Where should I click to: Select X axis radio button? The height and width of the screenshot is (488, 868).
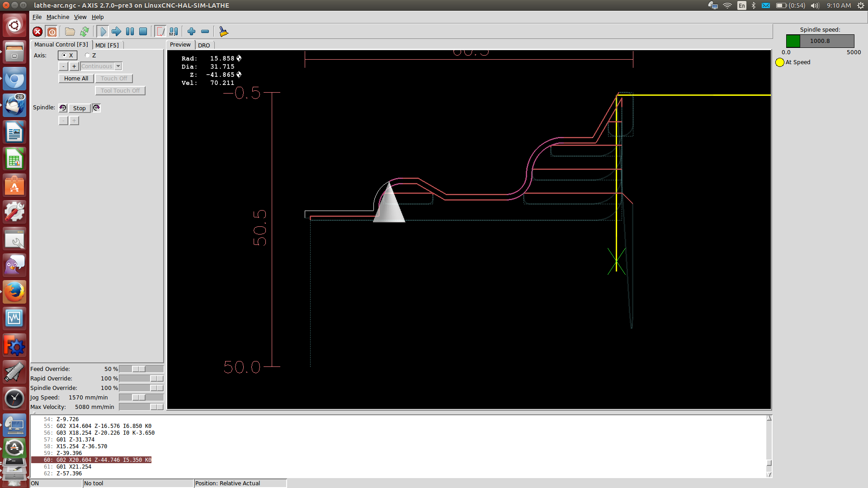pyautogui.click(x=67, y=55)
